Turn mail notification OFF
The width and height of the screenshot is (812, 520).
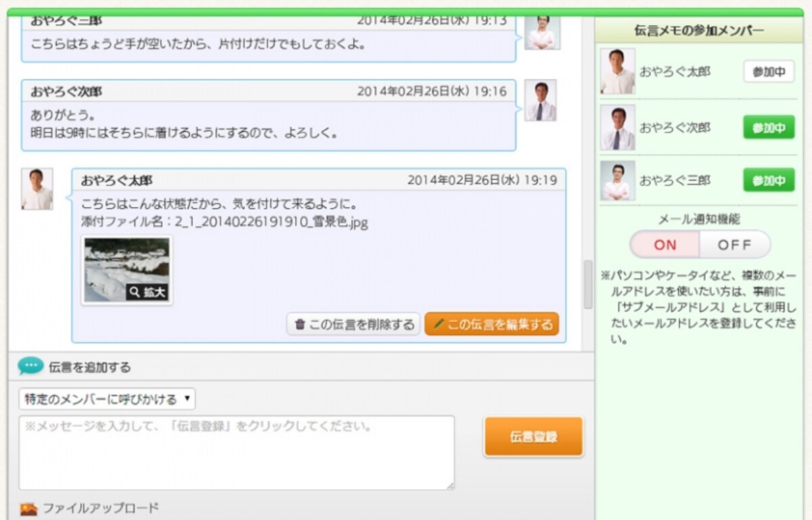734,244
